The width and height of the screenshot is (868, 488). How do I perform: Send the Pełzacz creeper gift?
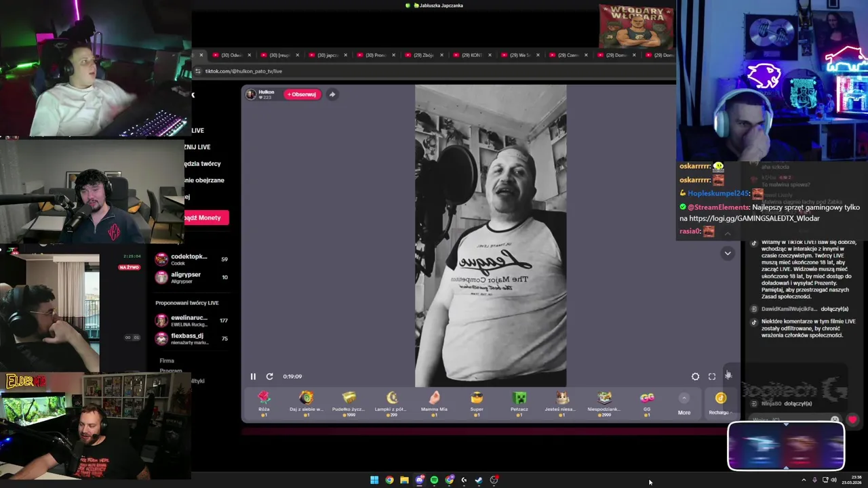[x=519, y=403]
